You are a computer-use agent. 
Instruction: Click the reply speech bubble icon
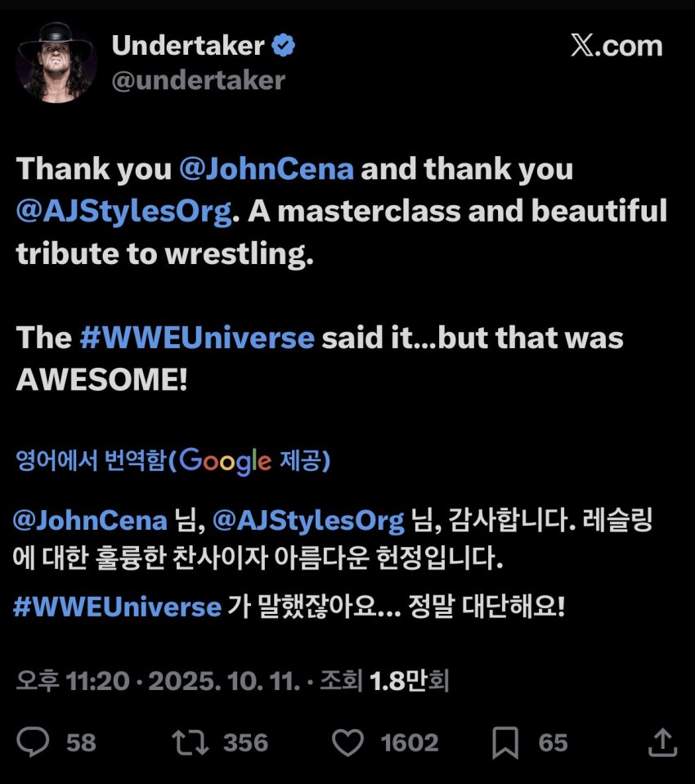(x=34, y=741)
